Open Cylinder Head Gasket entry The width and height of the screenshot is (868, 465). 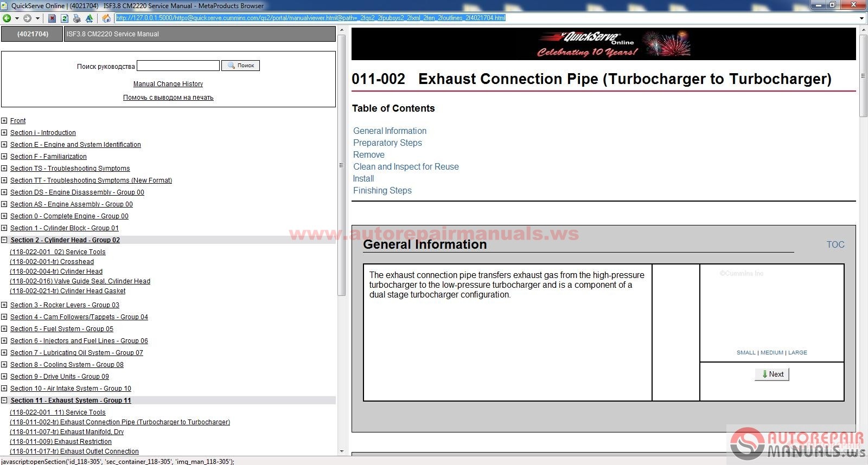(x=68, y=291)
